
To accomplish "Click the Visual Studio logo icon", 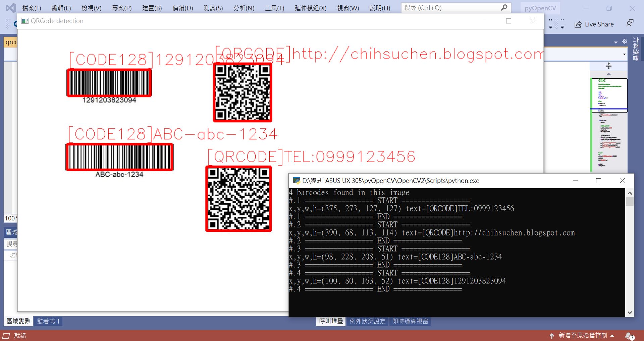I will coord(11,8).
